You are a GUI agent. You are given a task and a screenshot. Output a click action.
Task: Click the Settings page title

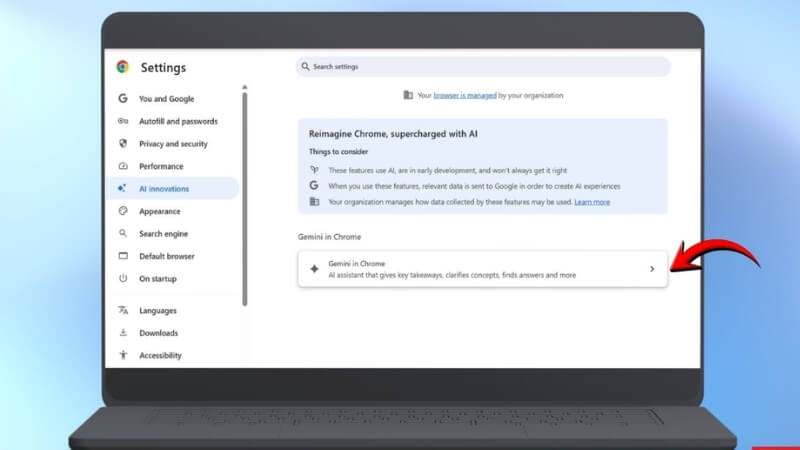click(163, 67)
